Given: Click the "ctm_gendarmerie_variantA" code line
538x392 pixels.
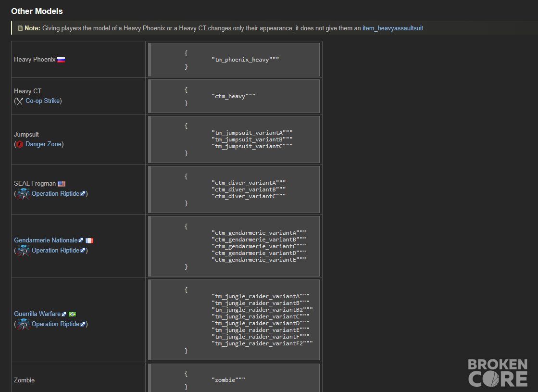Looking at the screenshot, I should (259, 233).
